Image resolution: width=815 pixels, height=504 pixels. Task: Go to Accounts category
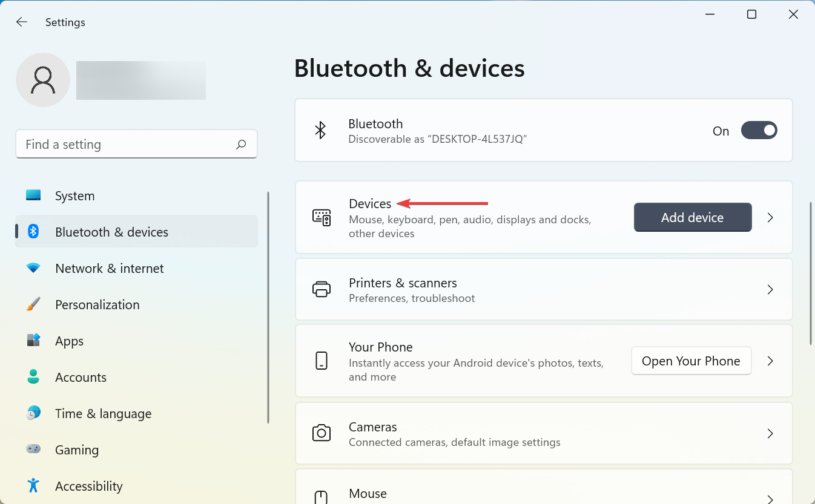pyautogui.click(x=137, y=377)
